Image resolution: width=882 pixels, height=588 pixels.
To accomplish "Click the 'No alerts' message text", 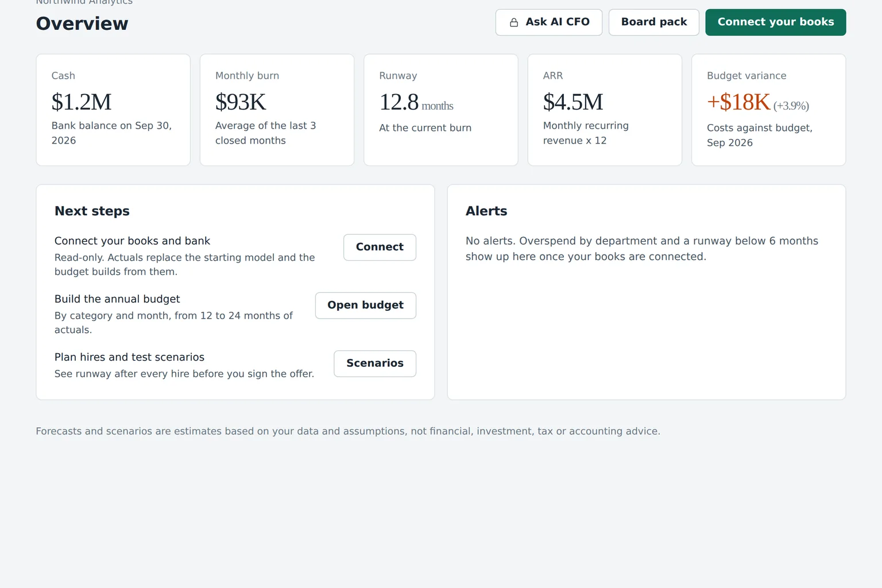I will coord(642,249).
